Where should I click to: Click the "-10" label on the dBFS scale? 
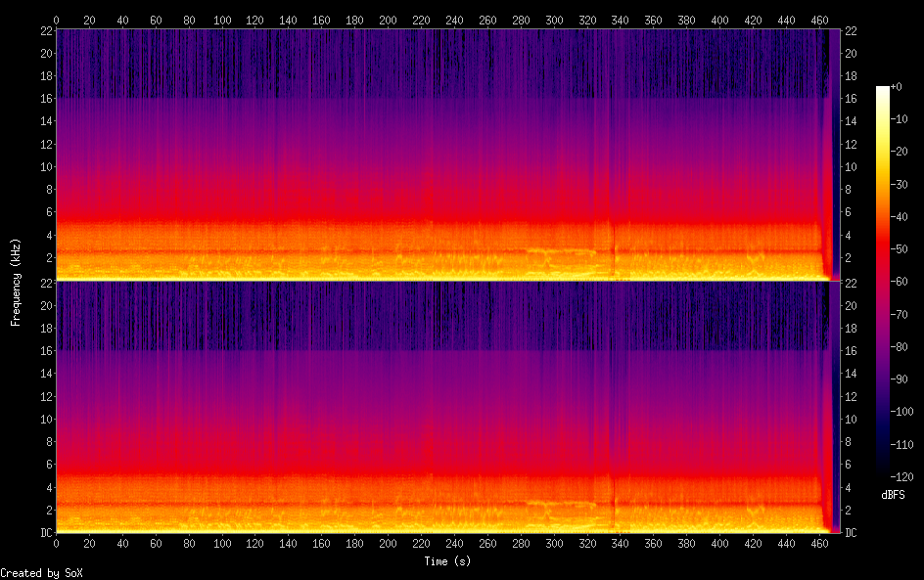coord(900,119)
